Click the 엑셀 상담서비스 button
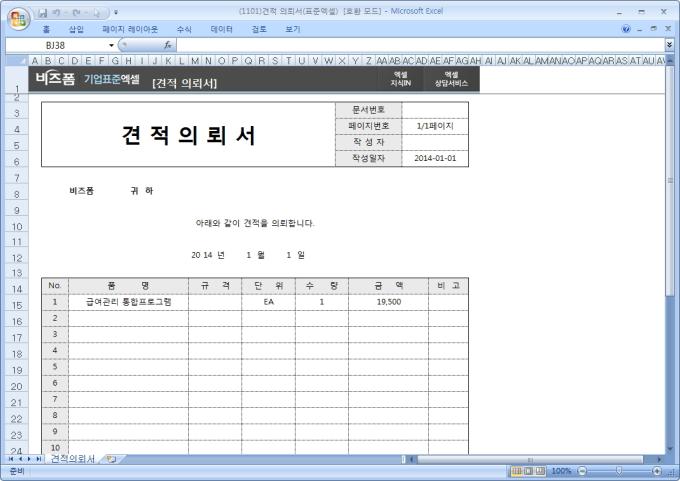Image resolution: width=680 pixels, height=481 pixels. [x=451, y=79]
